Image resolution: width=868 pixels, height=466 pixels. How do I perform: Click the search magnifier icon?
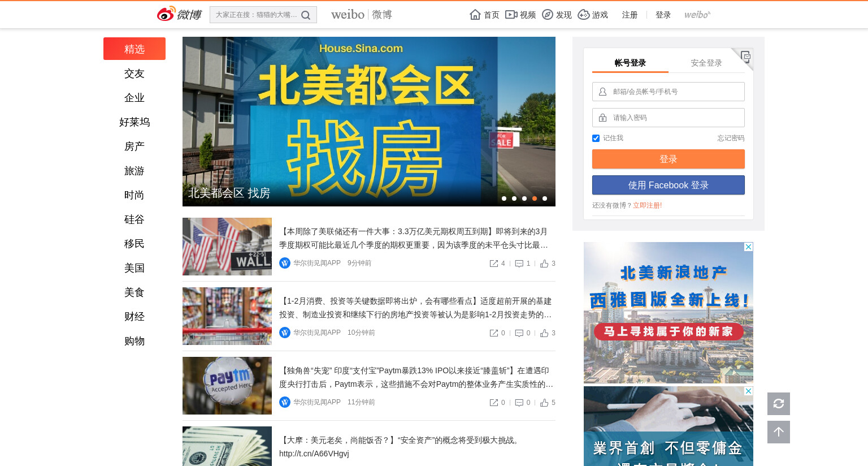[306, 15]
